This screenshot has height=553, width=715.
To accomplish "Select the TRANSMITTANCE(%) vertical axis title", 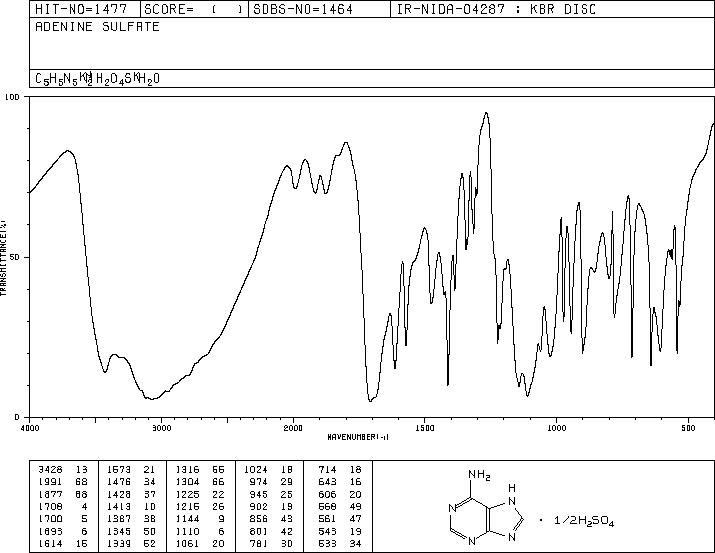I will tap(4, 258).
